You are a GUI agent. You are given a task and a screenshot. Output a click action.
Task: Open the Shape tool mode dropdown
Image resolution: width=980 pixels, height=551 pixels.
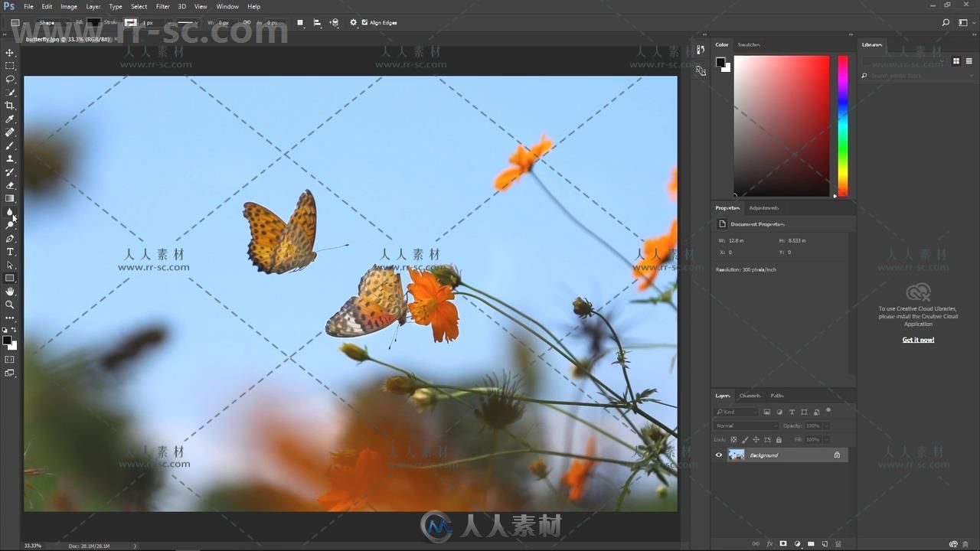tap(53, 22)
